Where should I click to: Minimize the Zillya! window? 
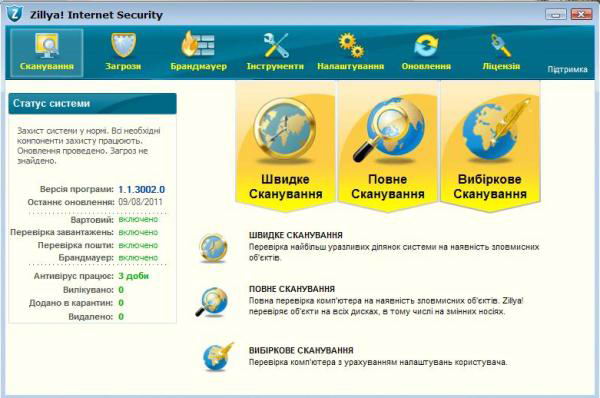[x=556, y=15]
